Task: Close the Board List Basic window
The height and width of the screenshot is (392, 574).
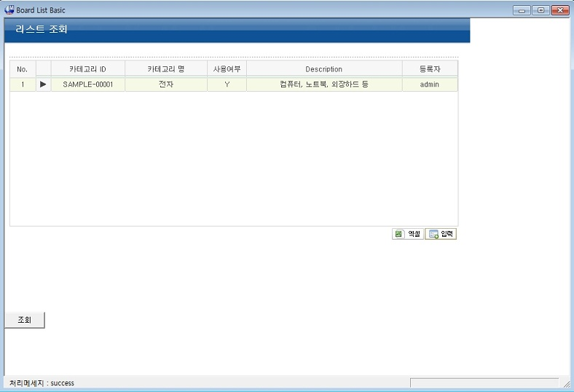Action: tap(559, 10)
